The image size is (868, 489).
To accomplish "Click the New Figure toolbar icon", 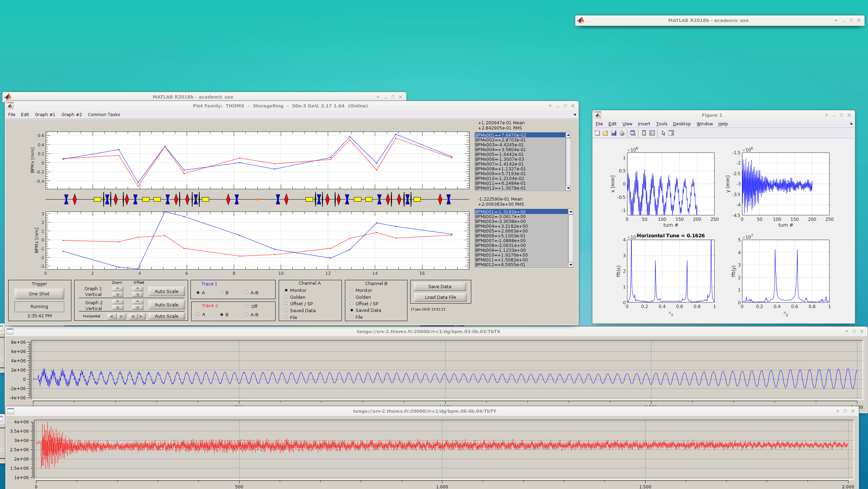I will (x=597, y=133).
